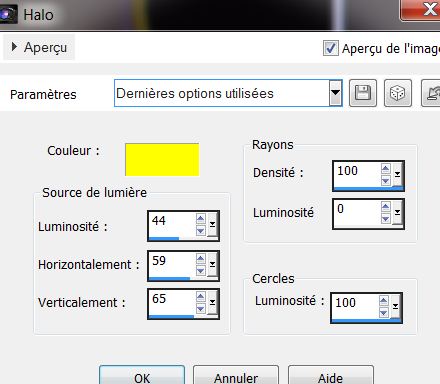Click the Annuler button
This screenshot has width=440, height=384.
pyautogui.click(x=236, y=377)
